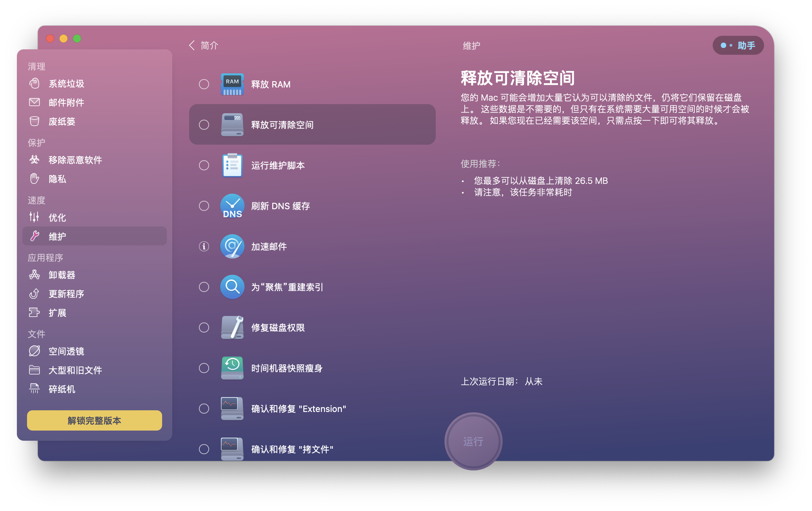Click the Speed Up Mail icon

click(232, 246)
